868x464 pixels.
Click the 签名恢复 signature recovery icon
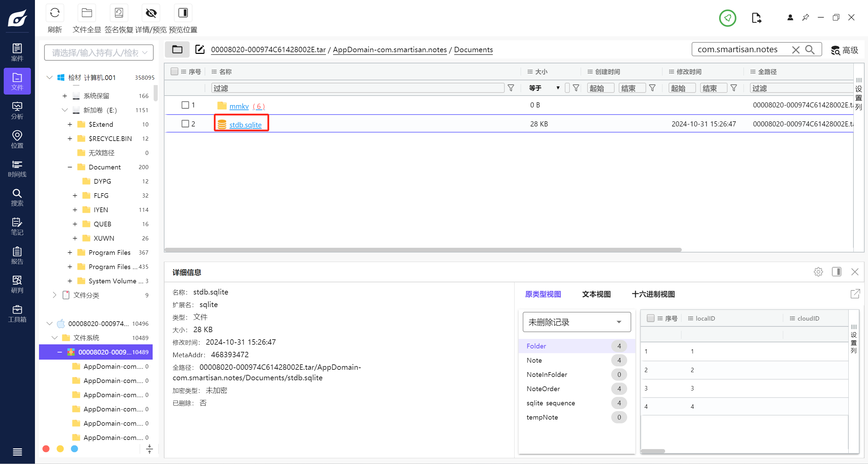coord(119,13)
